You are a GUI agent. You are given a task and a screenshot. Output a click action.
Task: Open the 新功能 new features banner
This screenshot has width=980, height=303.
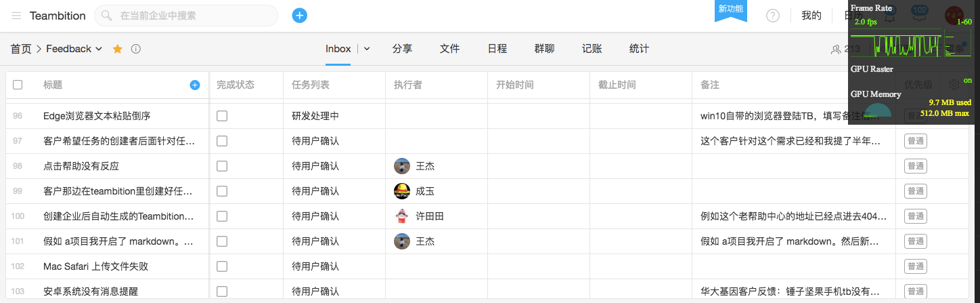pos(731,9)
